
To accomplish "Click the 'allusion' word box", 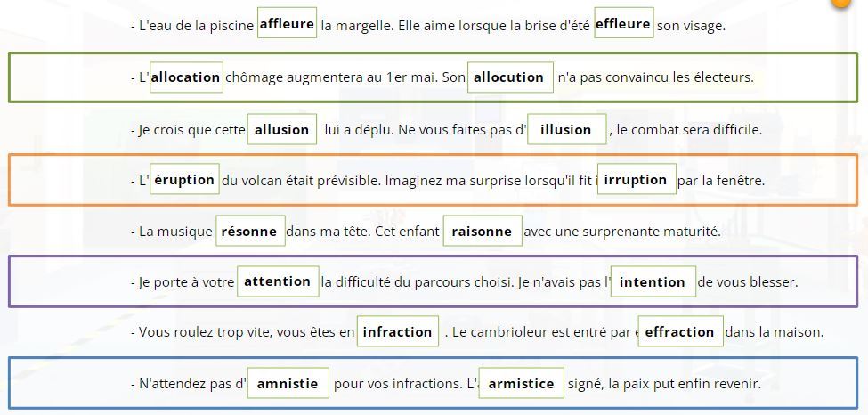I will coord(282,129).
